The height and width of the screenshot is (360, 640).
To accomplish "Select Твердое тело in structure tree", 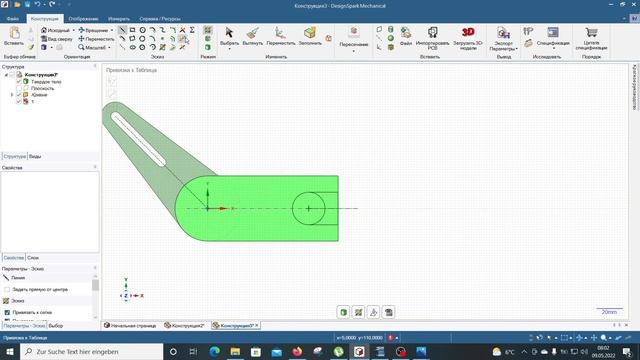I will (x=46, y=82).
